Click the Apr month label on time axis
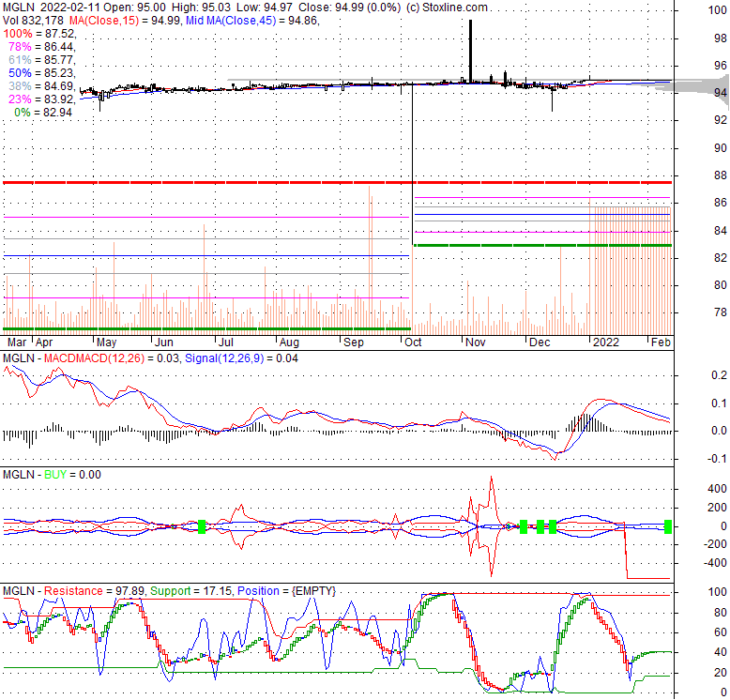730x700 pixels. (x=44, y=342)
